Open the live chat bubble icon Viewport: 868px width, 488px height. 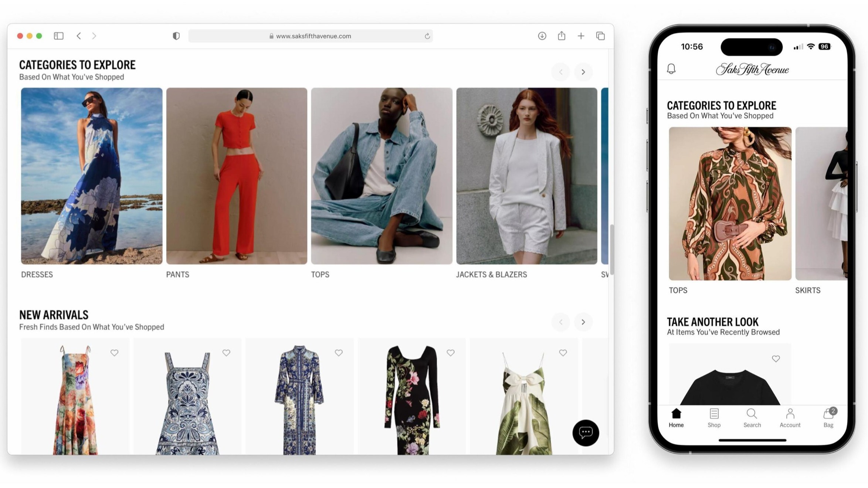click(586, 433)
